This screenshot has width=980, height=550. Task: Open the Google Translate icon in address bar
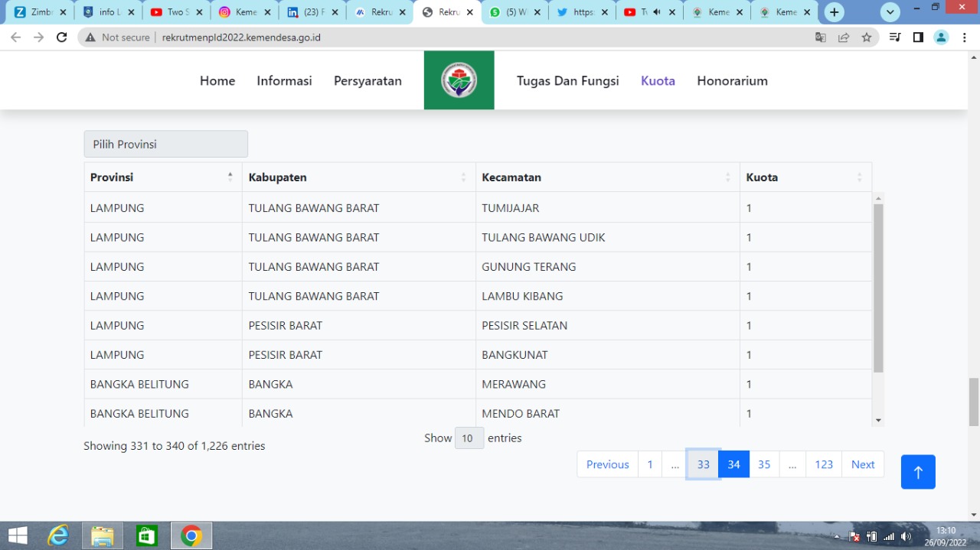tap(821, 37)
